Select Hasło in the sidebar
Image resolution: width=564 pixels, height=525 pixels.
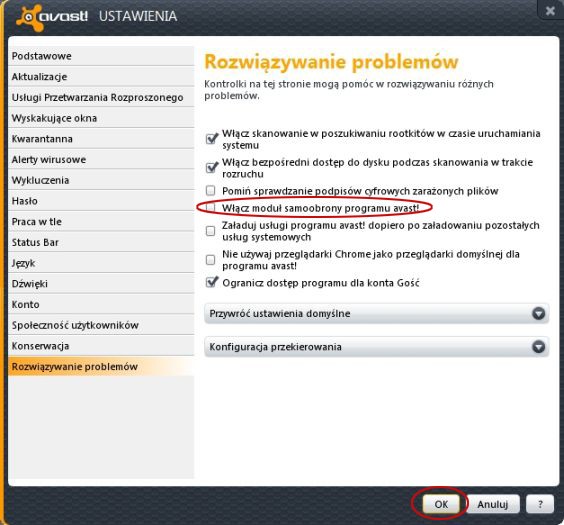101,201
